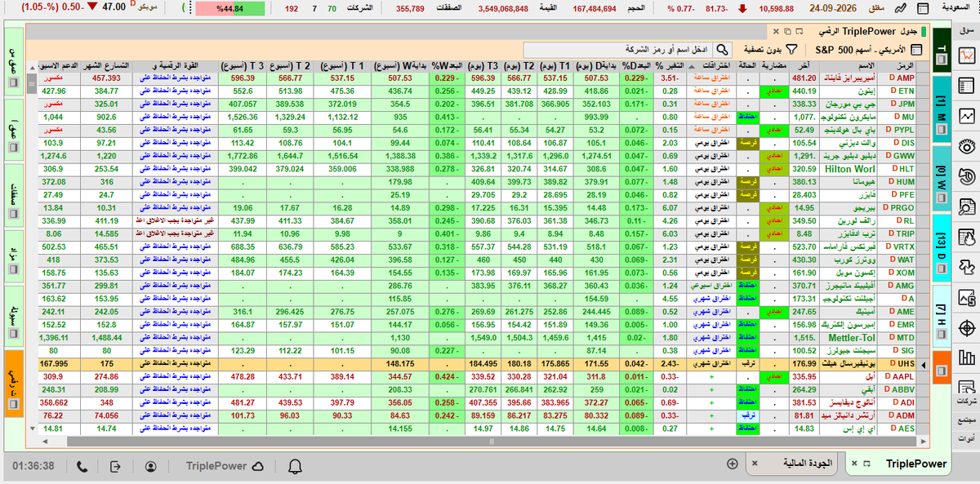Open the eye watchlist icon in sidebar

pyautogui.click(x=968, y=146)
